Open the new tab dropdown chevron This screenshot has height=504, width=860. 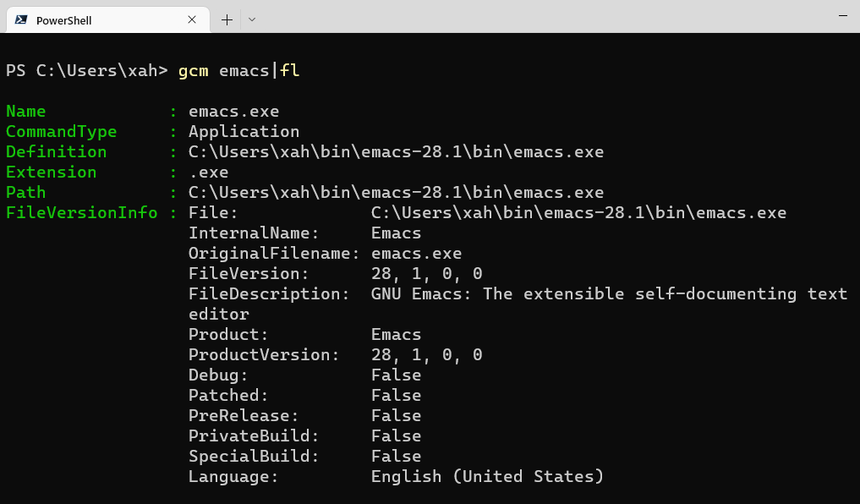point(251,19)
